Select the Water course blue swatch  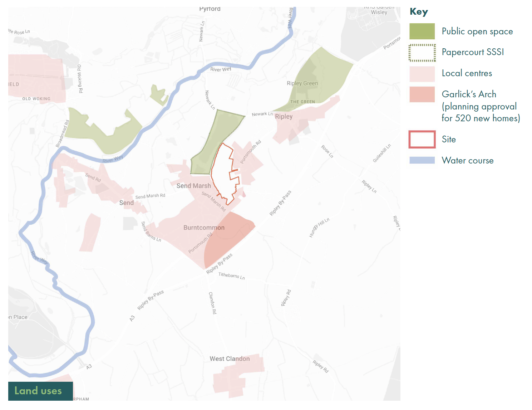pyautogui.click(x=422, y=160)
